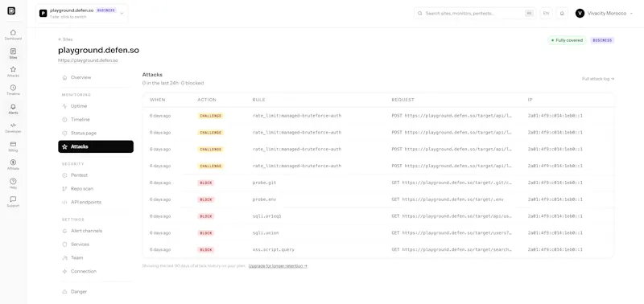This screenshot has width=644, height=304.
Task: Click BLOCK badge in xss.script.query row
Action: (x=206, y=249)
